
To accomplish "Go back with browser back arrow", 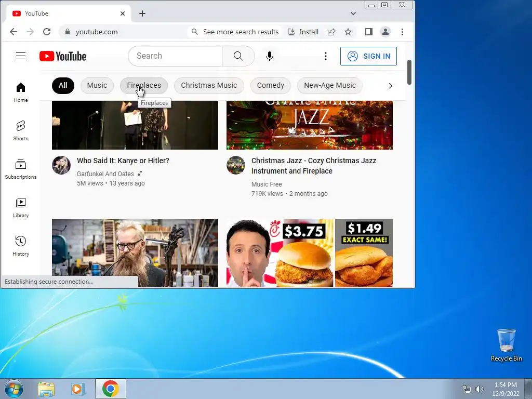I will [x=14, y=32].
